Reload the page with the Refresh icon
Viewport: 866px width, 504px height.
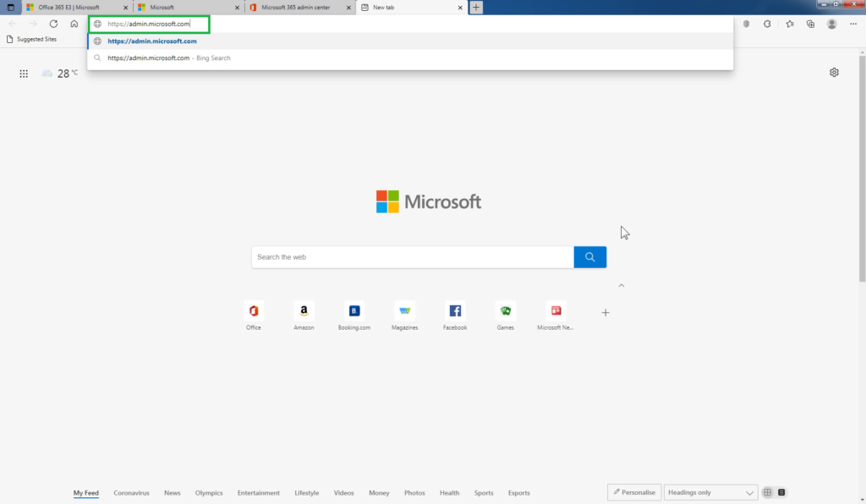tap(53, 24)
